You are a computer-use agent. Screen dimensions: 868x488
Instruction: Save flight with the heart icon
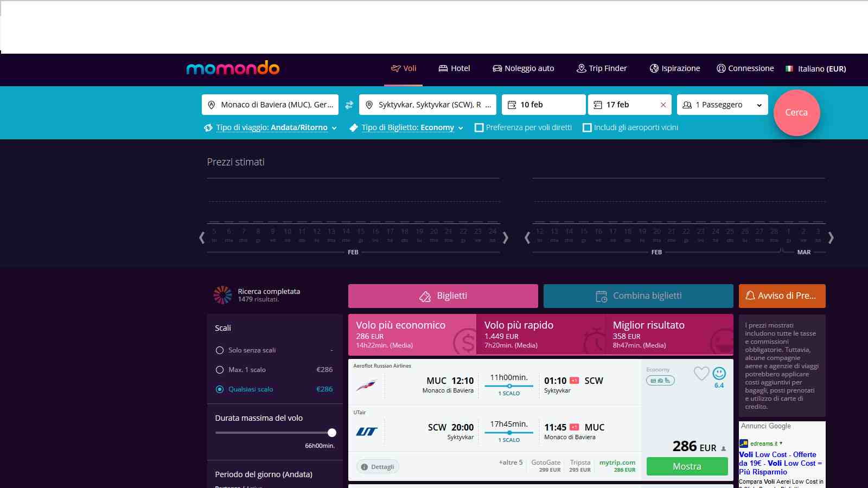[x=701, y=373]
